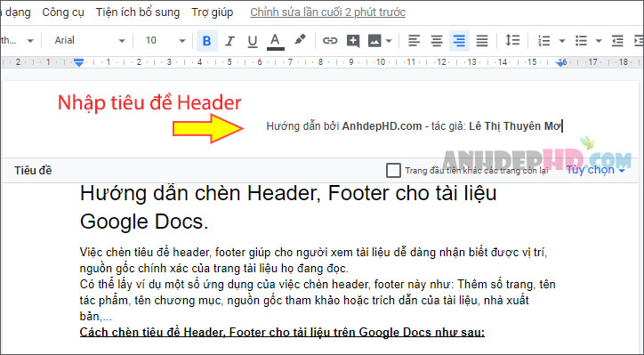Open the text color picker
644x355 pixels.
pyautogui.click(x=275, y=41)
